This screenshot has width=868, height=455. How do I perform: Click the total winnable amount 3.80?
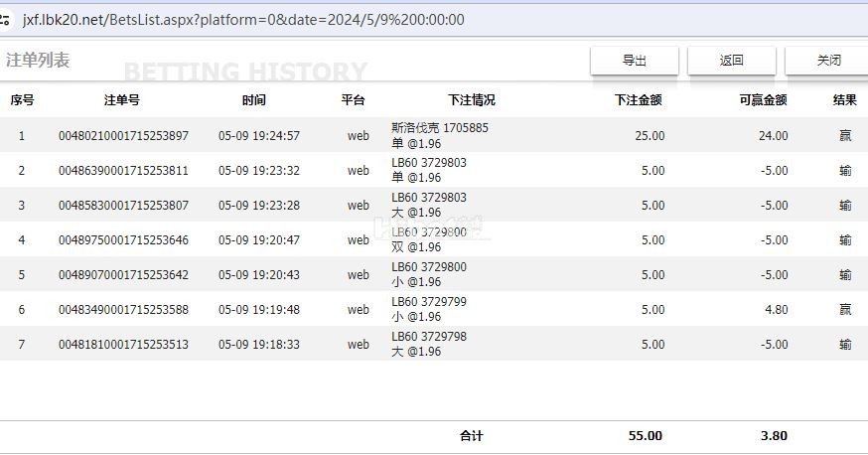click(x=774, y=435)
